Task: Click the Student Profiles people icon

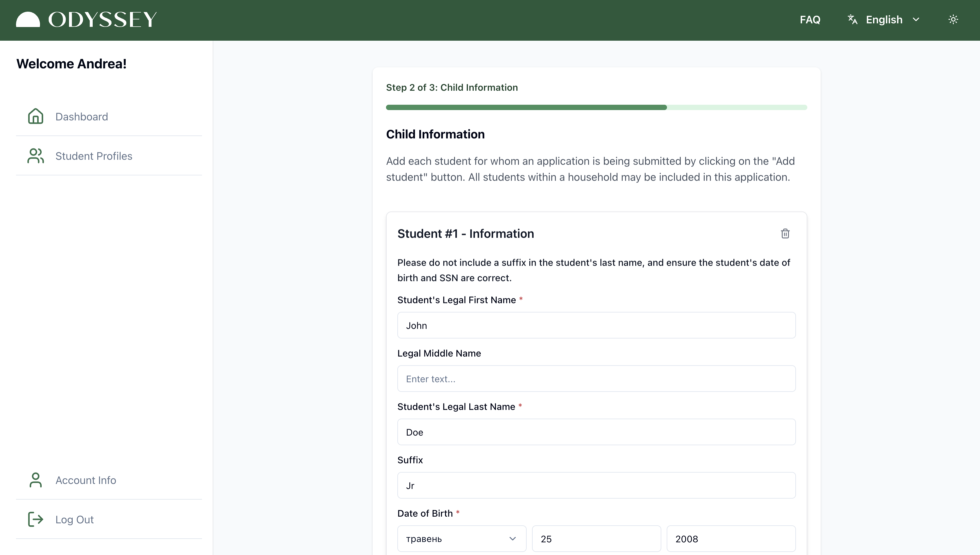Action: [x=36, y=155]
